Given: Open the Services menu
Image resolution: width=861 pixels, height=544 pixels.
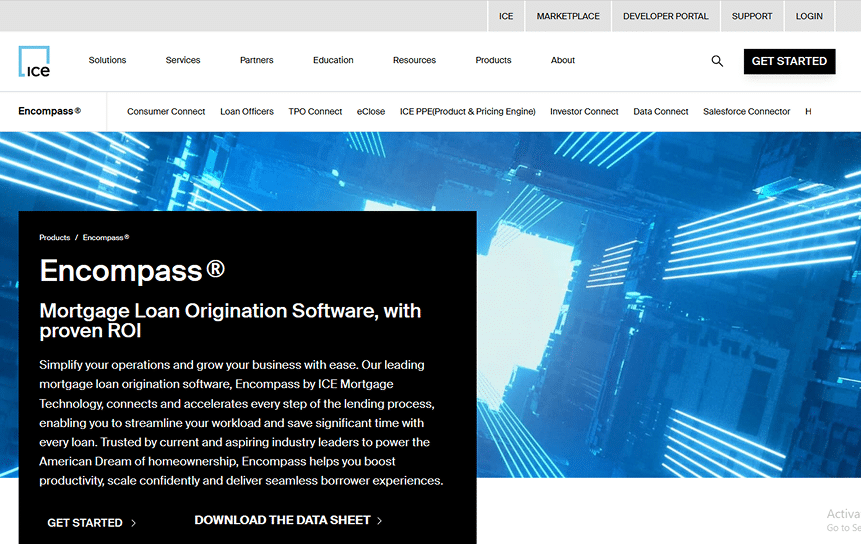Looking at the screenshot, I should [x=183, y=60].
